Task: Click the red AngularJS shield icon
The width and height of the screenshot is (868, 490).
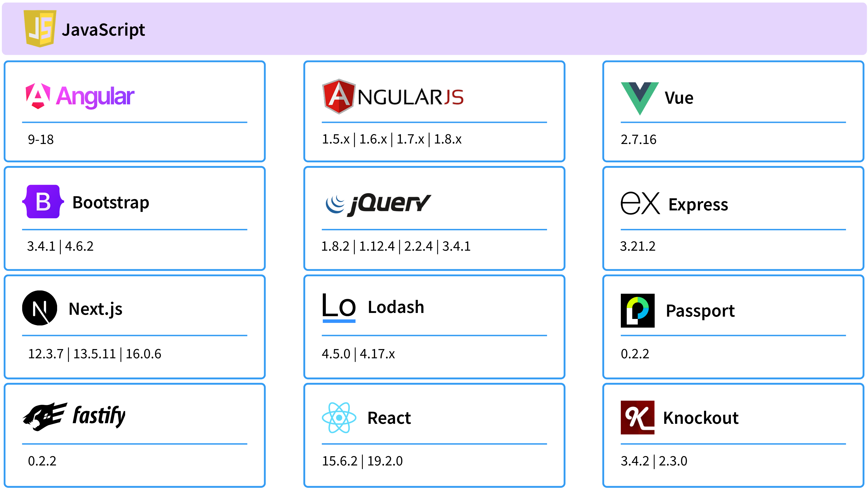Action: click(x=338, y=97)
